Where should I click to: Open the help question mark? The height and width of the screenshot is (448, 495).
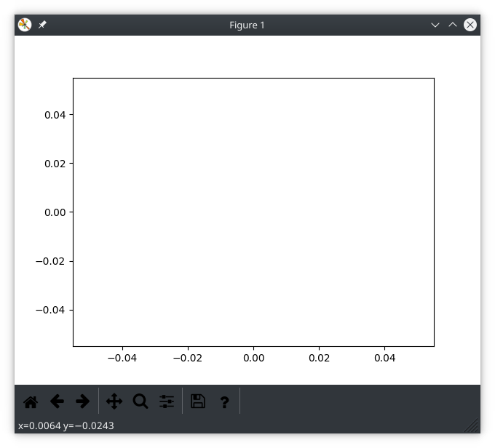(x=224, y=402)
